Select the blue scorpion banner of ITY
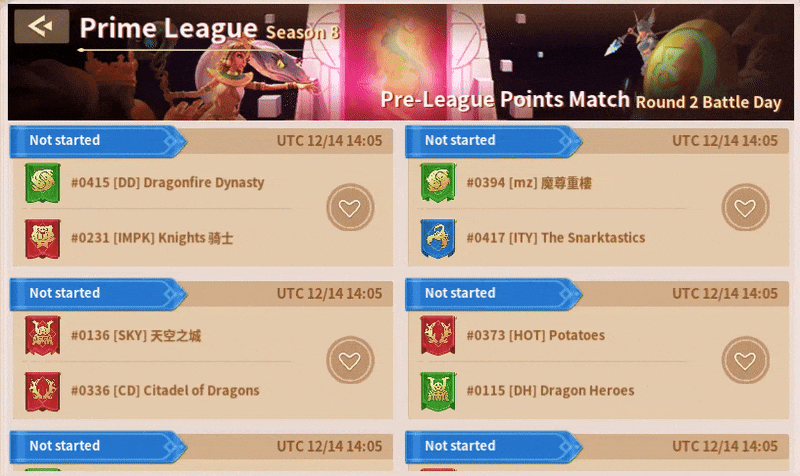The width and height of the screenshot is (800, 476). (x=438, y=239)
